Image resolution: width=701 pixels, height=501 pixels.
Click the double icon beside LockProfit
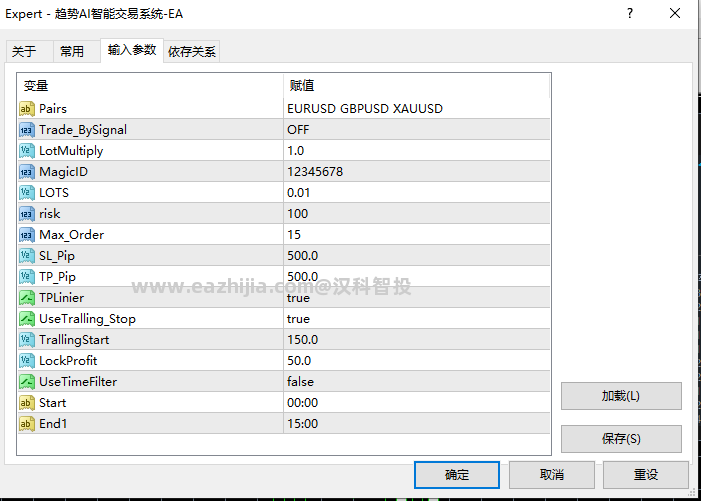pyautogui.click(x=27, y=361)
